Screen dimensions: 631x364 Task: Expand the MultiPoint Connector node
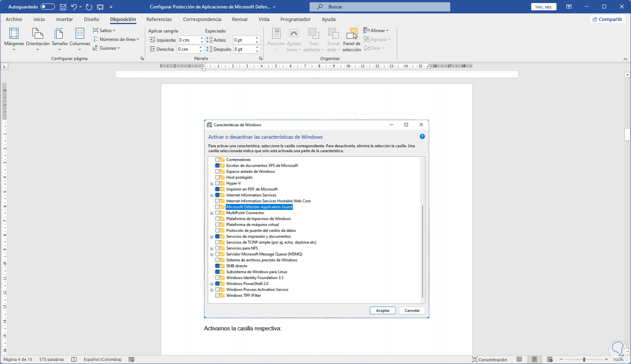click(x=212, y=213)
